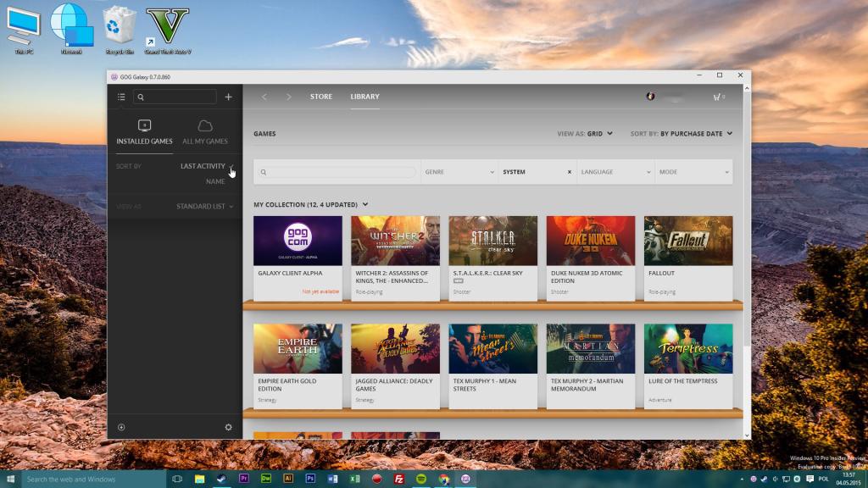This screenshot has width=868, height=488.
Task: Open the Fallout game thumbnail
Action: [687, 241]
